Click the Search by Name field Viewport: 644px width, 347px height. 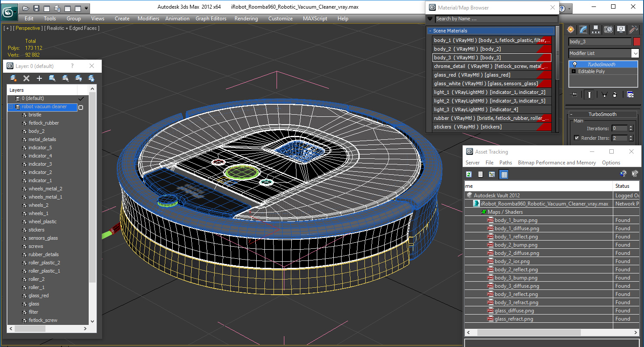(496, 19)
